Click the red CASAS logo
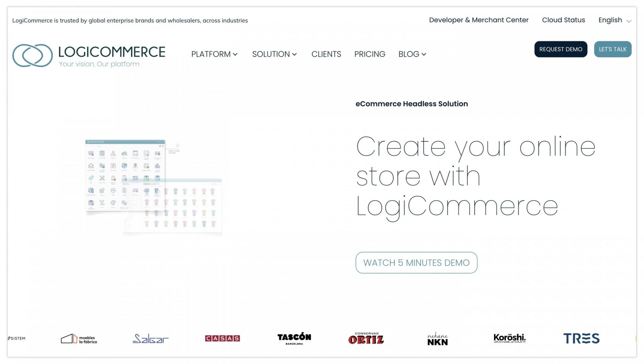This screenshot has height=364, width=644. click(x=222, y=338)
